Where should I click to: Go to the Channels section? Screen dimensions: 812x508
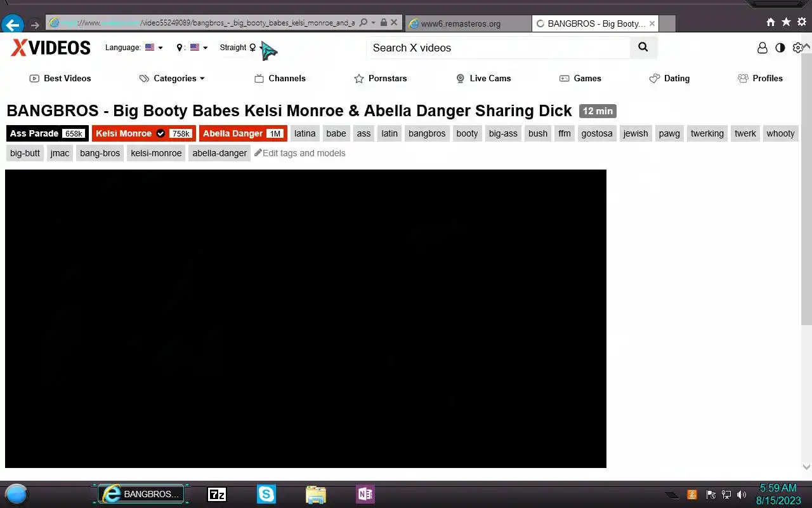tap(280, 78)
